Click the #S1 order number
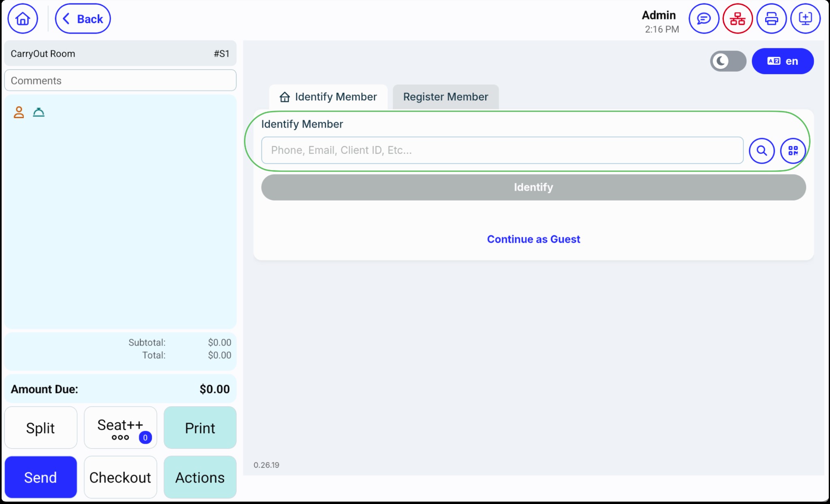 click(222, 53)
